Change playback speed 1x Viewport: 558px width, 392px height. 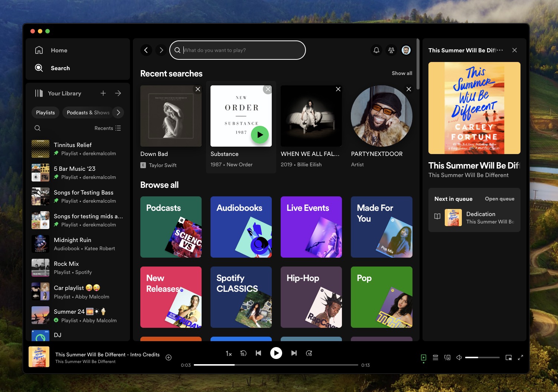tap(229, 353)
